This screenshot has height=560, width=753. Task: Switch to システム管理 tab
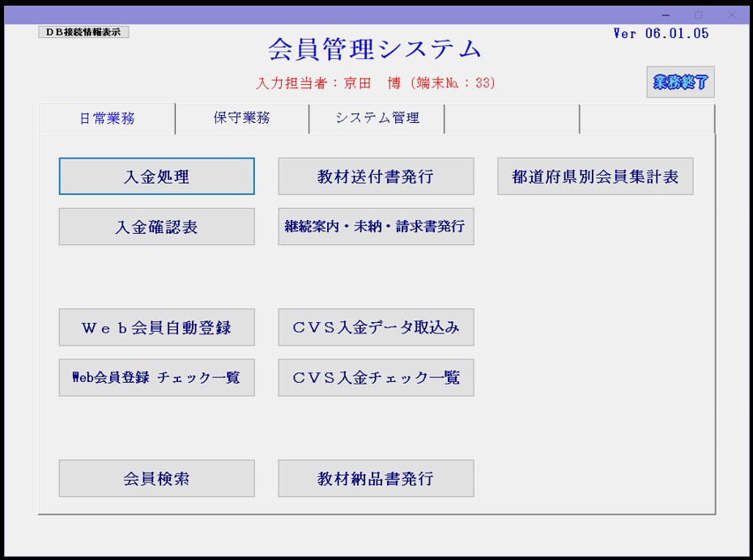(377, 118)
